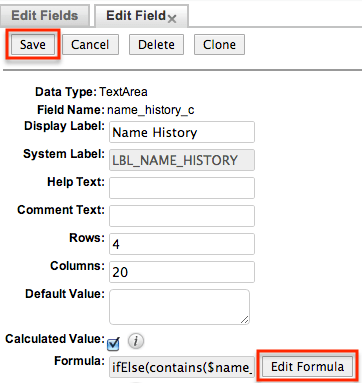Click the Save button

33,44
